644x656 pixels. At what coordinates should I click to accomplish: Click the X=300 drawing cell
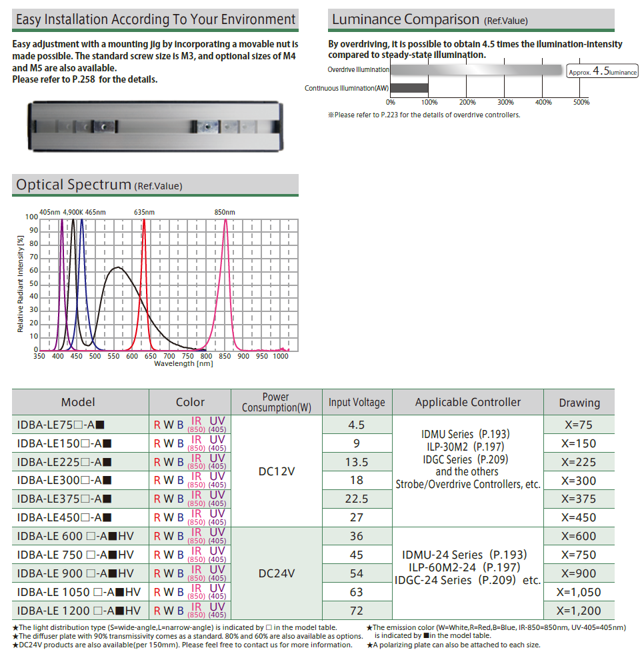(579, 480)
